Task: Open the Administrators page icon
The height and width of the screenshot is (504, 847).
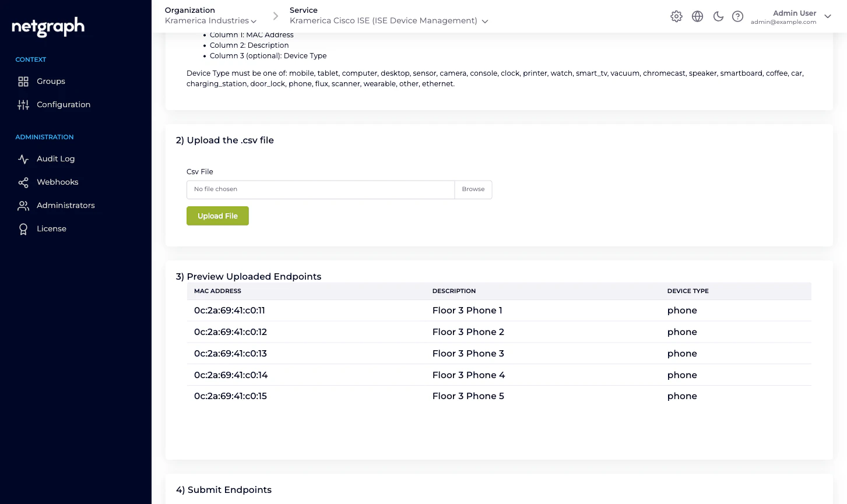Action: click(x=23, y=205)
